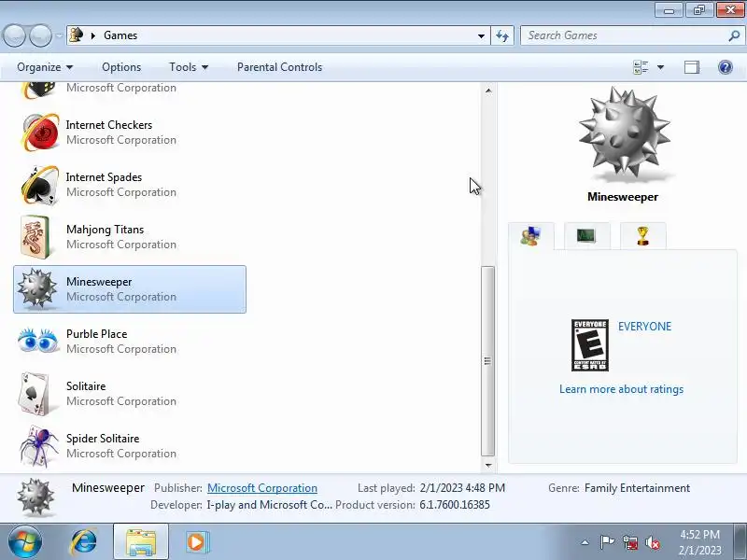The image size is (747, 560).
Task: Click the search magnifier icon
Action: [x=734, y=35]
